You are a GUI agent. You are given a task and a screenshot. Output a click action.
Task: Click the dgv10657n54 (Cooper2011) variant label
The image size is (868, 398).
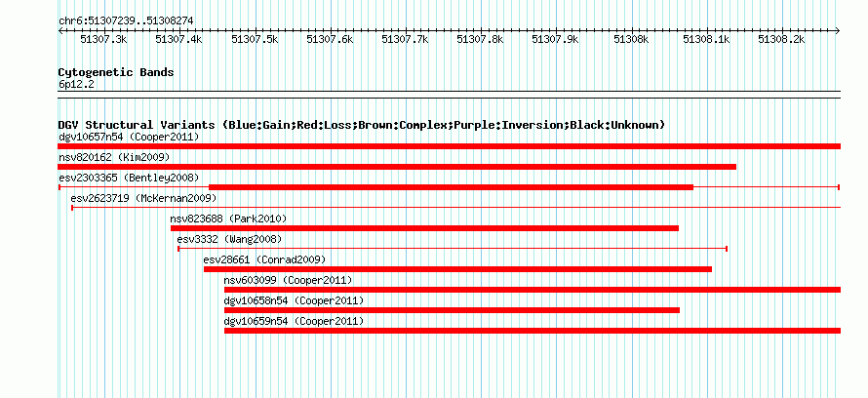pos(129,137)
